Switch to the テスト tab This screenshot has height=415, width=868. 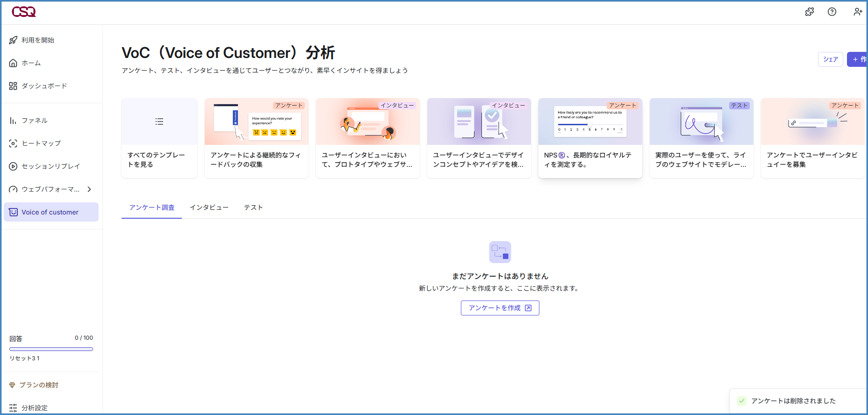click(x=253, y=207)
